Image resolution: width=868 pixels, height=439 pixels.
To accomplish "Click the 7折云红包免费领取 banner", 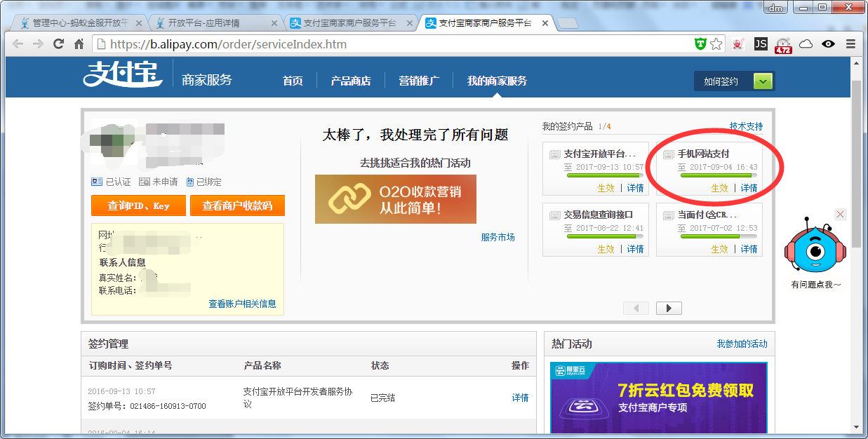I will (x=659, y=398).
